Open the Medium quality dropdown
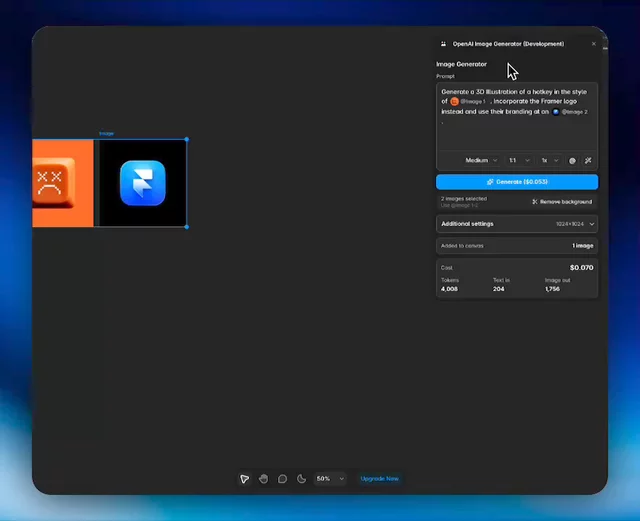640x521 pixels. click(x=481, y=160)
